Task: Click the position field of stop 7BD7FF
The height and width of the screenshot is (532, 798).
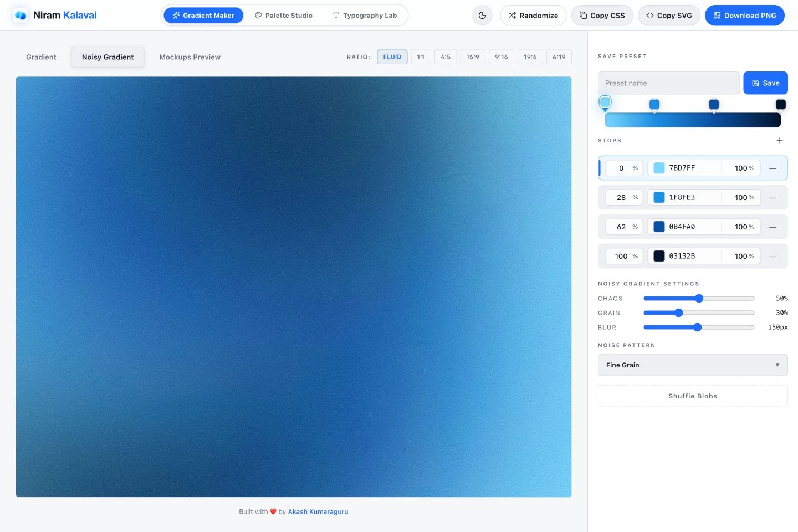Action: tap(624, 168)
